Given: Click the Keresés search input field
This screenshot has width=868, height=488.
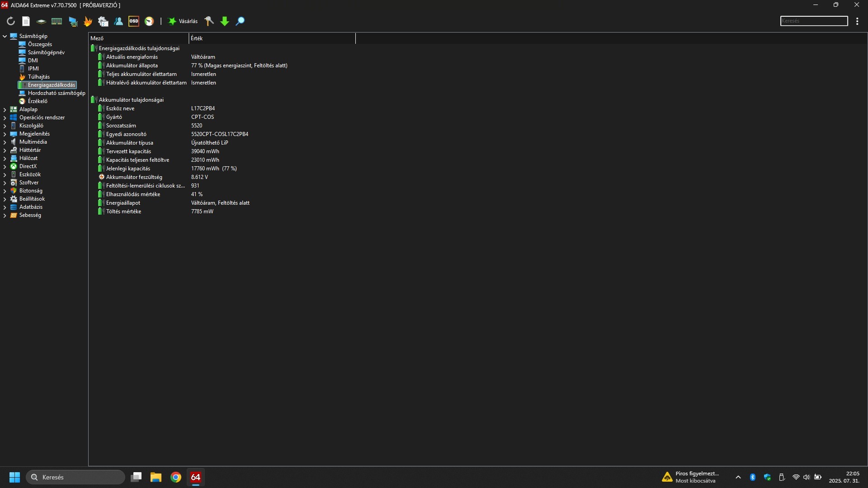Looking at the screenshot, I should [x=814, y=21].
